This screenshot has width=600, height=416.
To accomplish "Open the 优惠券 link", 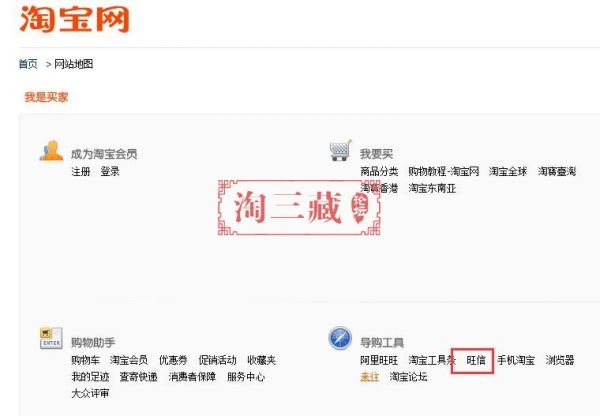I will (173, 360).
